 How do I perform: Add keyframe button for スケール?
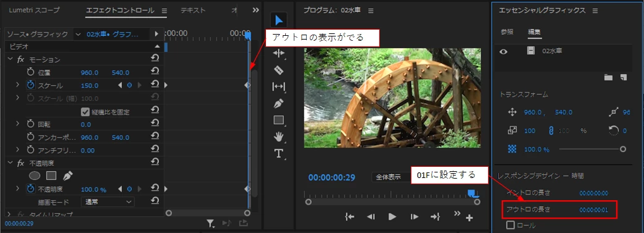129,85
